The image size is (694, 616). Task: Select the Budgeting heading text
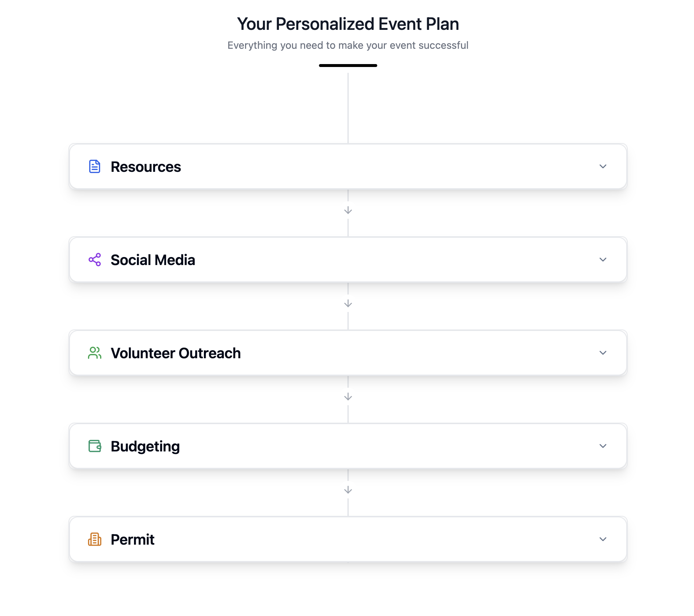pos(145,446)
